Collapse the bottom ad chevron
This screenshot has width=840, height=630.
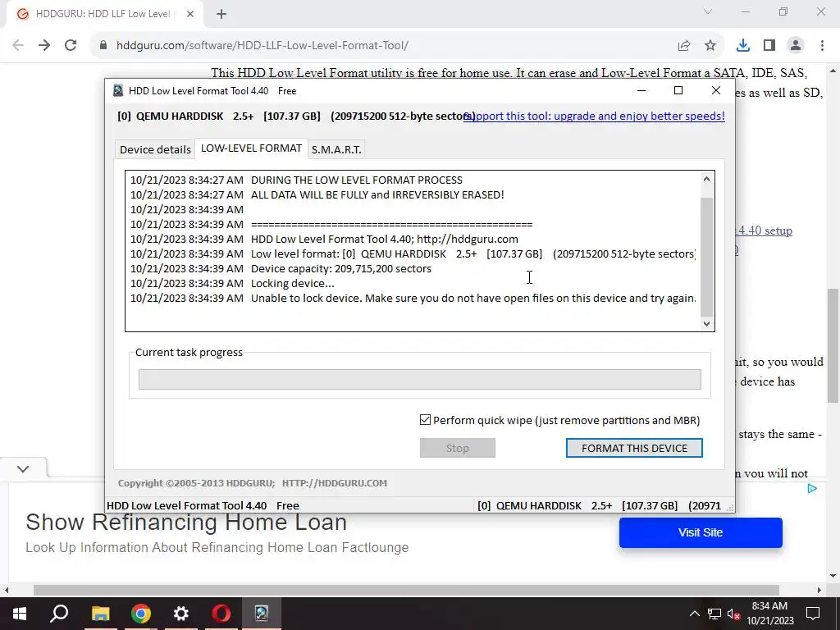click(x=22, y=468)
